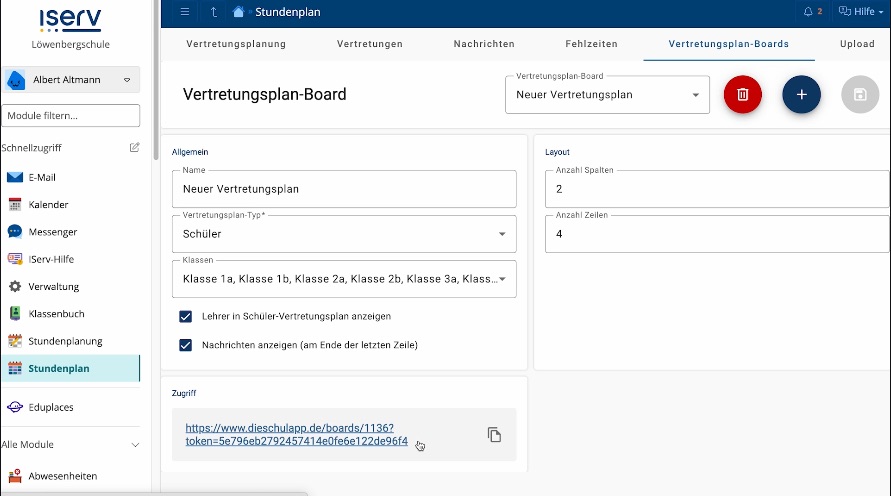Open the Klassenbuch module

(70, 314)
